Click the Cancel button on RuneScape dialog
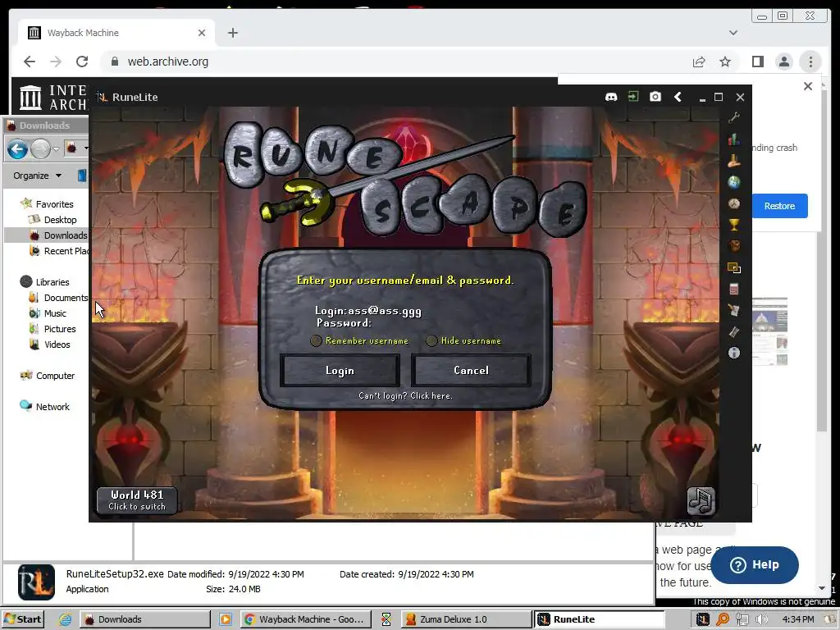Image resolution: width=840 pixels, height=630 pixels. click(x=471, y=370)
